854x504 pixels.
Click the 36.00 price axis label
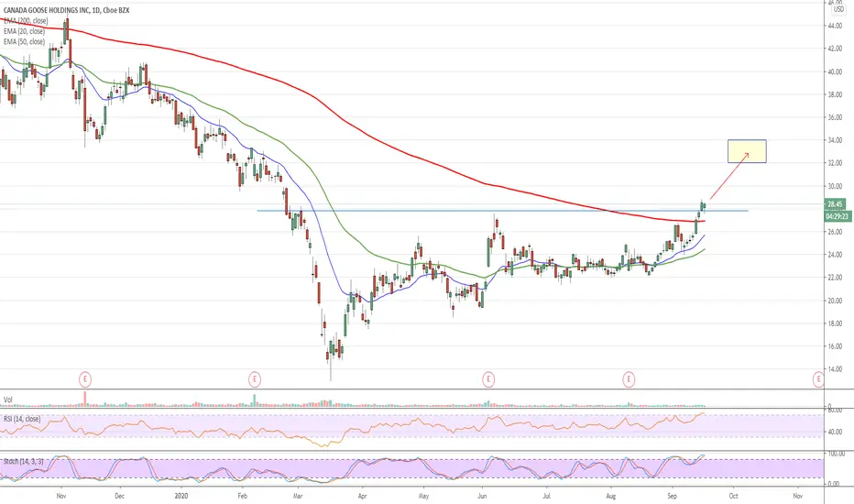835,117
